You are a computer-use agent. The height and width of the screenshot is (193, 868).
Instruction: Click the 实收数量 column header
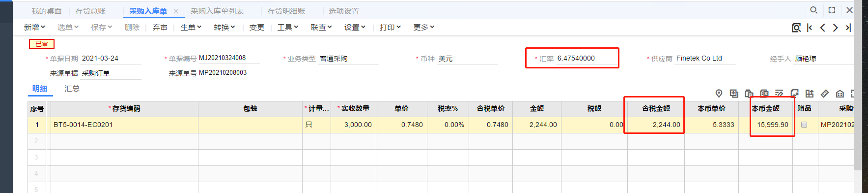pos(353,109)
